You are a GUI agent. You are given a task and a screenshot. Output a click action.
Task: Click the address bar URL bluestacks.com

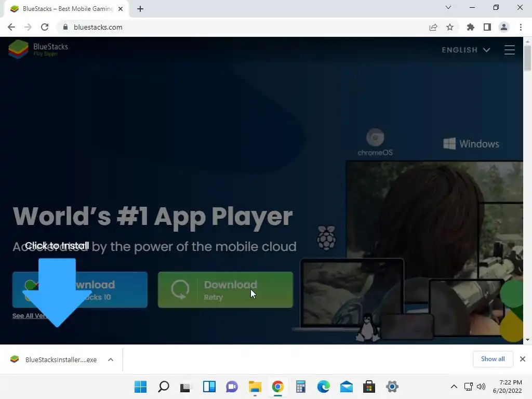(98, 27)
